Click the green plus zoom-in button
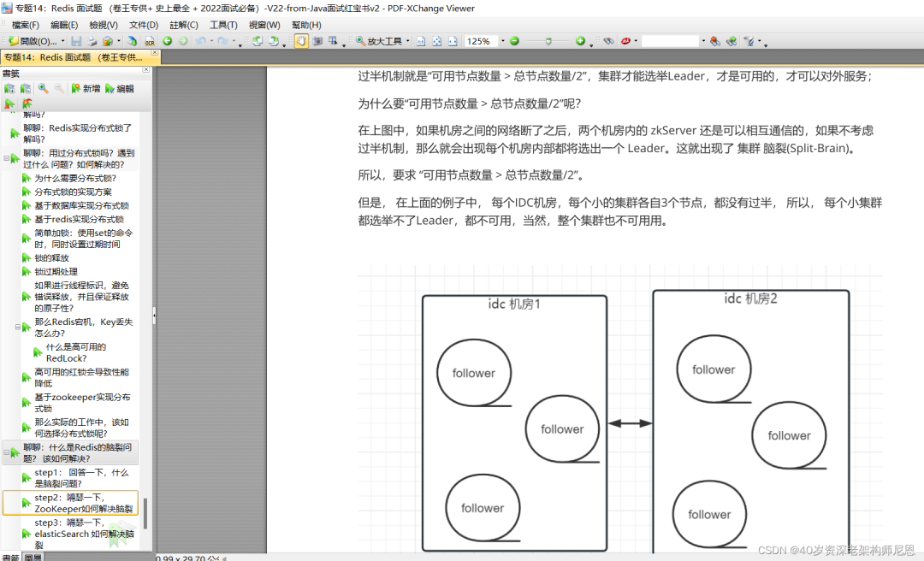This screenshot has width=924, height=561. (x=580, y=41)
